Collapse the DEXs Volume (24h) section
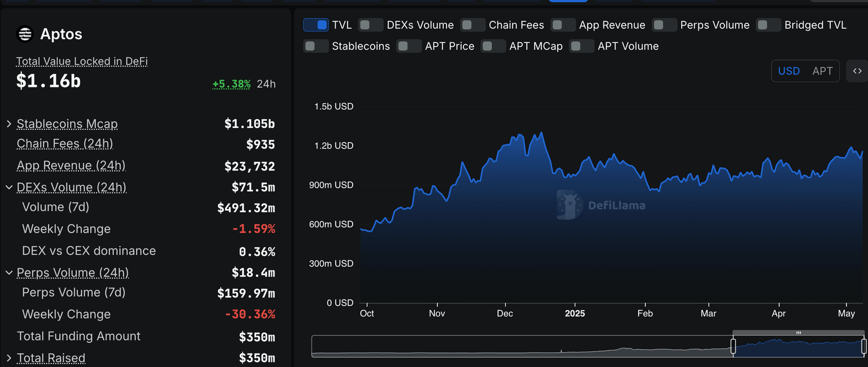 coord(9,187)
